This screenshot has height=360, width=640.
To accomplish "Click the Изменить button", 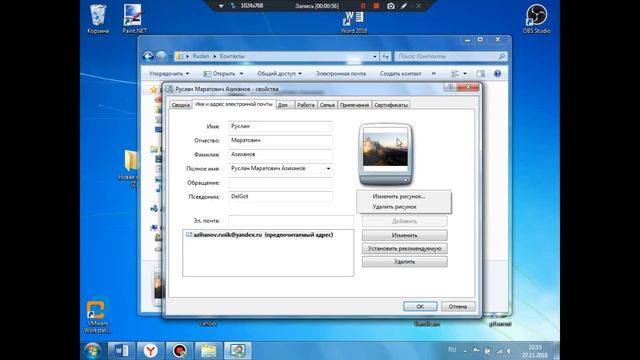I will pos(404,235).
